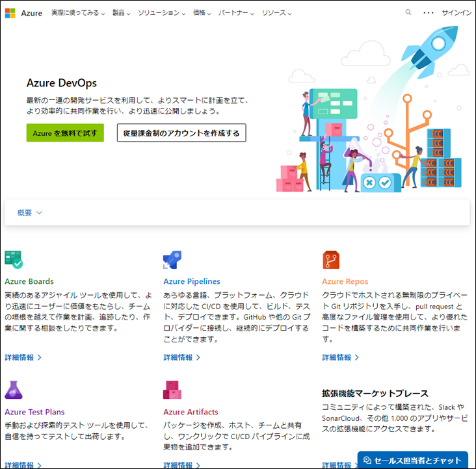The width and height of the screenshot is (476, 469).
Task: Click 詳細情報 under Azure Test Plans
Action: [23, 464]
